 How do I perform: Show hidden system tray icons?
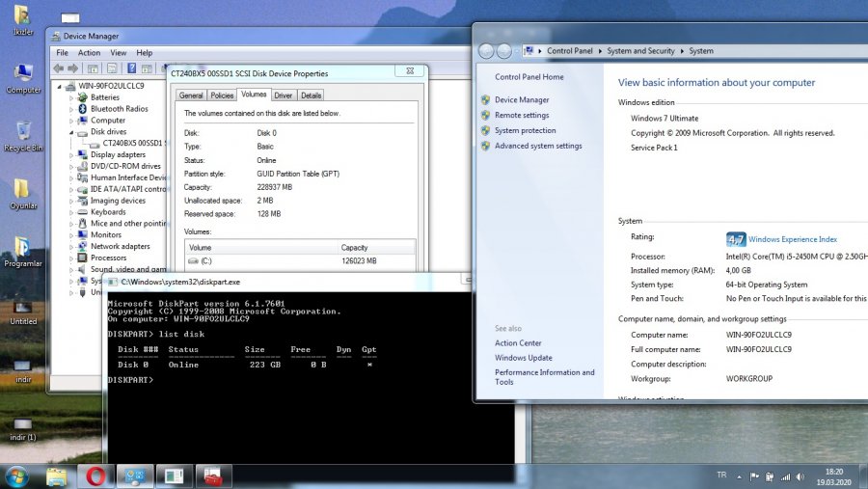pos(740,476)
